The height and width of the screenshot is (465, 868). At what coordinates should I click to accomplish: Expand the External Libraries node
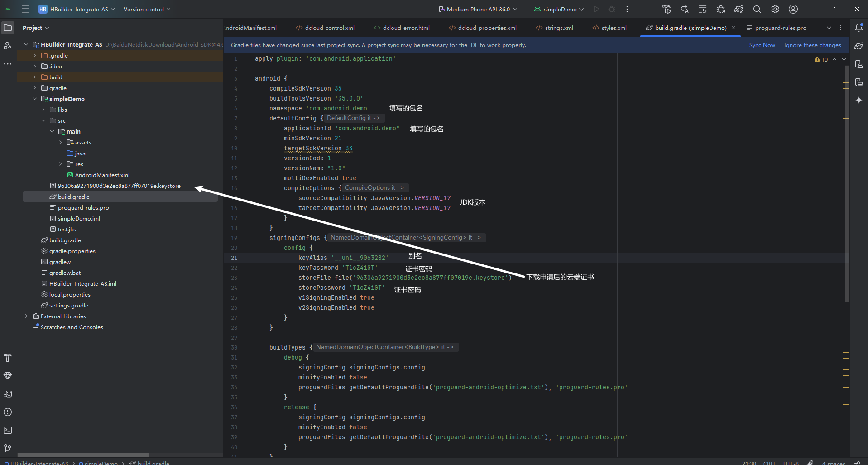point(26,316)
